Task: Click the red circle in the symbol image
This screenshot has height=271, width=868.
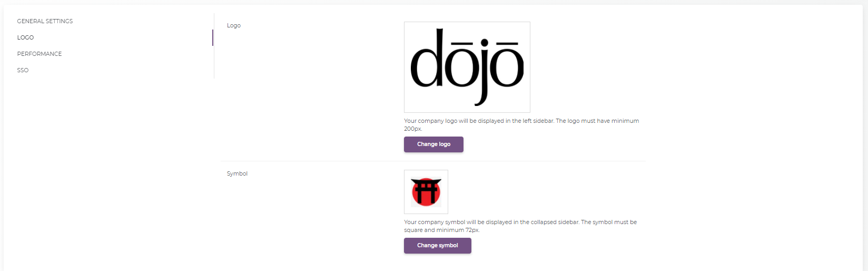Action: point(426,192)
